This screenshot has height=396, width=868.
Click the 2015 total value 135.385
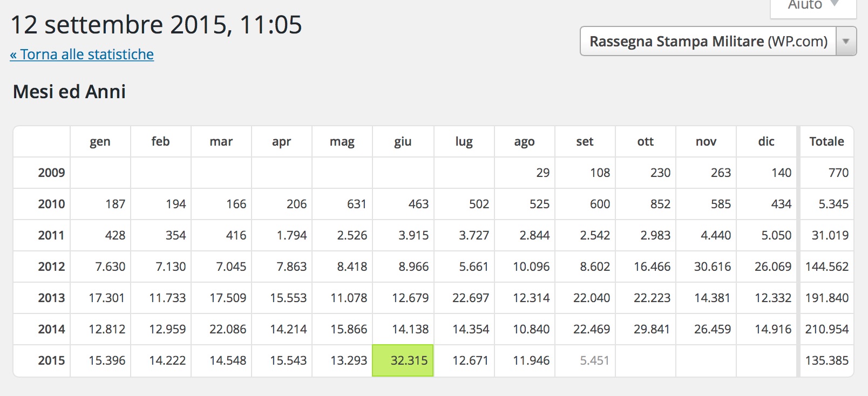(826, 360)
